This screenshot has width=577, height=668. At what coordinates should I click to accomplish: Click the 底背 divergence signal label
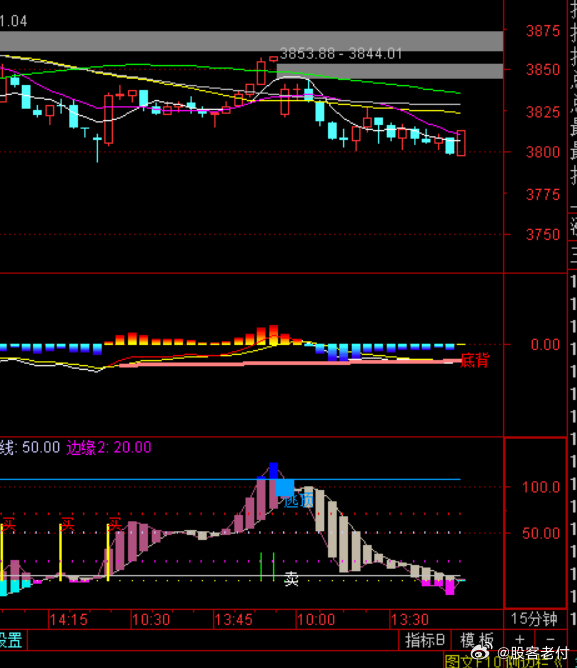475,360
